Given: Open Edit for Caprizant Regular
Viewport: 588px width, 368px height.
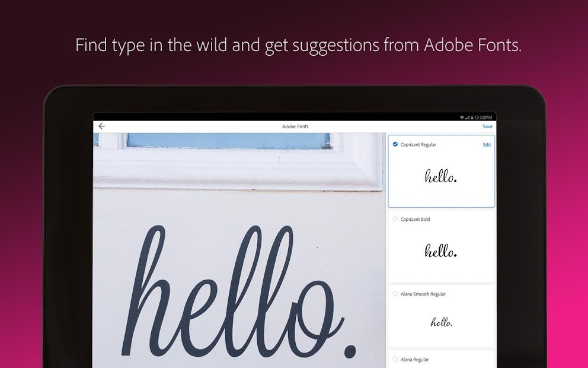Looking at the screenshot, I should click(x=487, y=144).
